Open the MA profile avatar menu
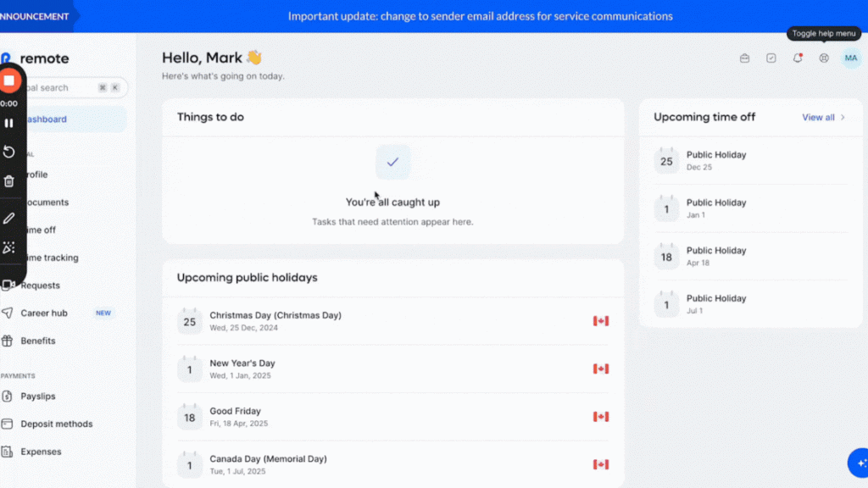Image resolution: width=868 pixels, height=488 pixels. pyautogui.click(x=850, y=58)
